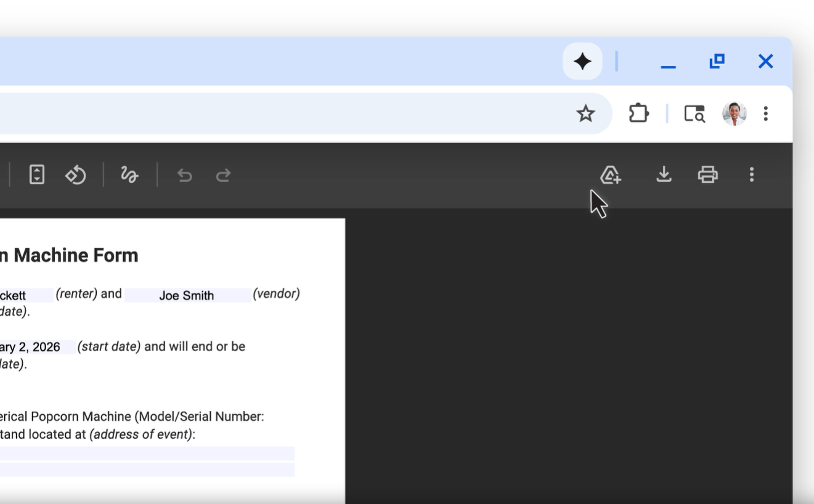The height and width of the screenshot is (504, 814).
Task: Click the redo arrow in PDF toolbar
Action: pyautogui.click(x=223, y=176)
